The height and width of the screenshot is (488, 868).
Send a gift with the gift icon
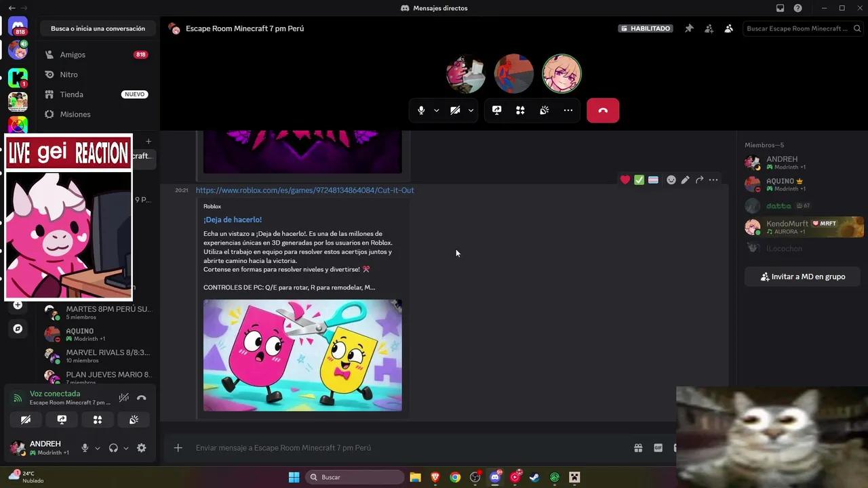click(x=638, y=448)
